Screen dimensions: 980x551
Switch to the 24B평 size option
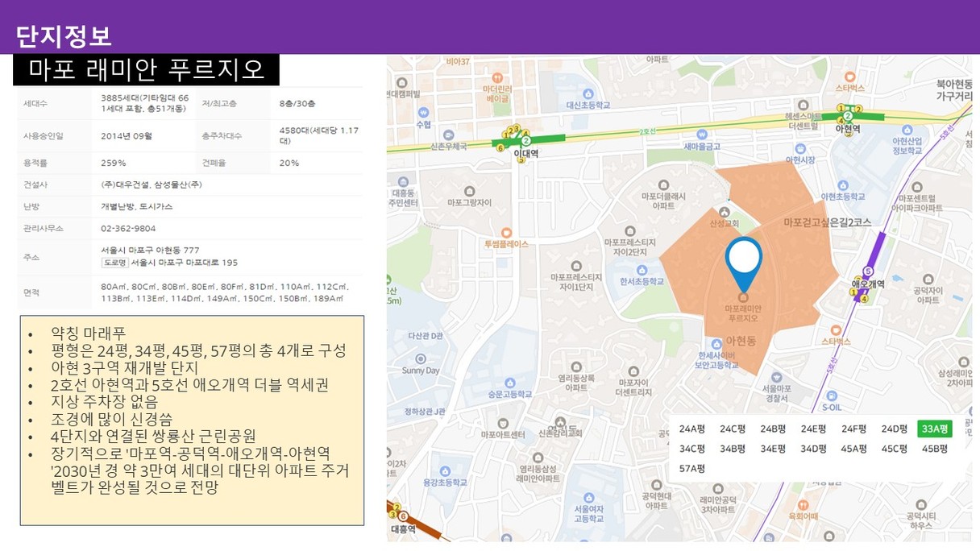pyautogui.click(x=773, y=429)
